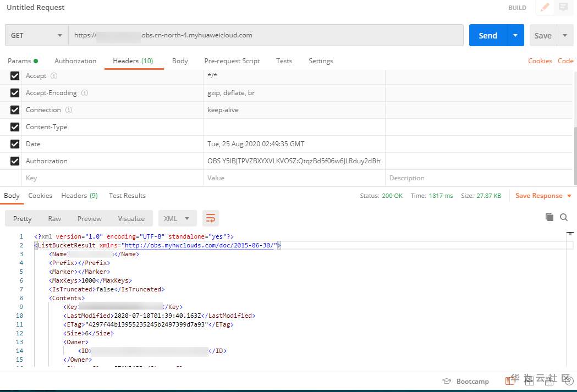
Task: Click the Send button
Action: (488, 35)
